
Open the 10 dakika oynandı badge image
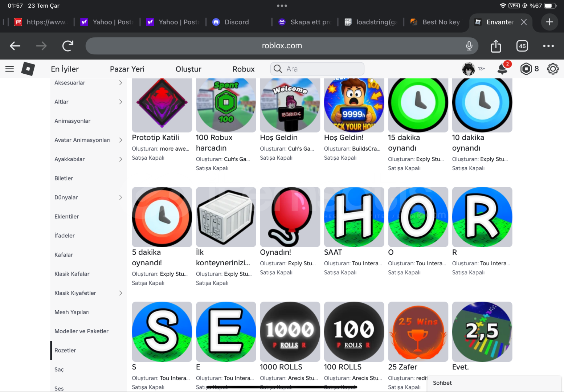point(482,105)
